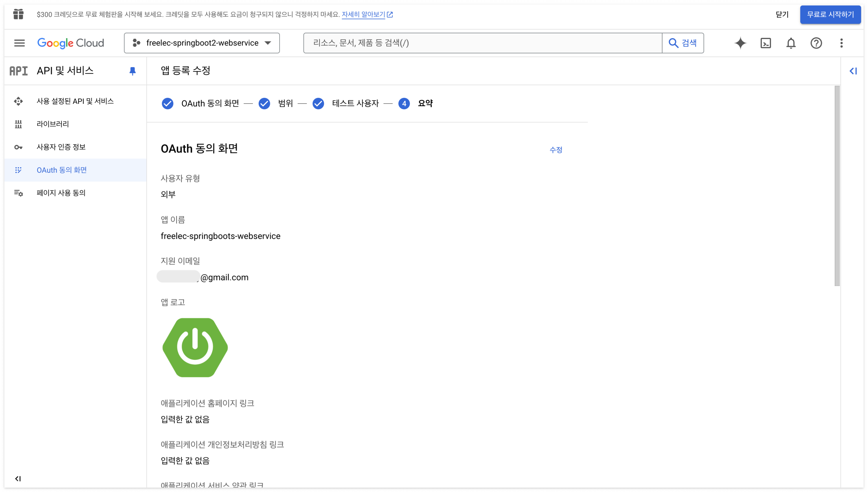The height and width of the screenshot is (492, 868).
Task: Click the Gemini AI sparkle icon
Action: 740,43
